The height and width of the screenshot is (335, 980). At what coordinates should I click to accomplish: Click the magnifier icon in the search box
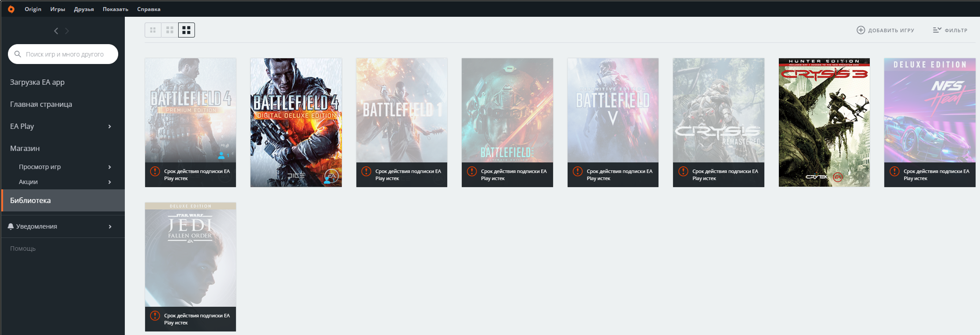(18, 54)
